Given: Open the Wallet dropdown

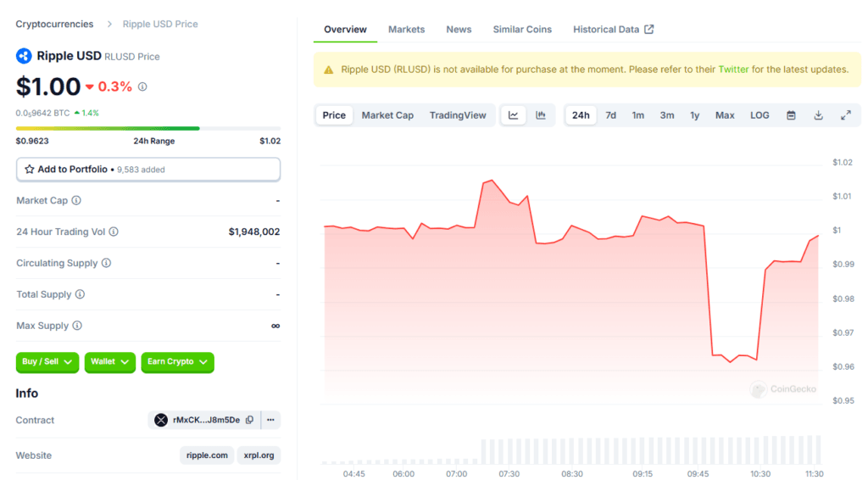Looking at the screenshot, I should tap(109, 362).
